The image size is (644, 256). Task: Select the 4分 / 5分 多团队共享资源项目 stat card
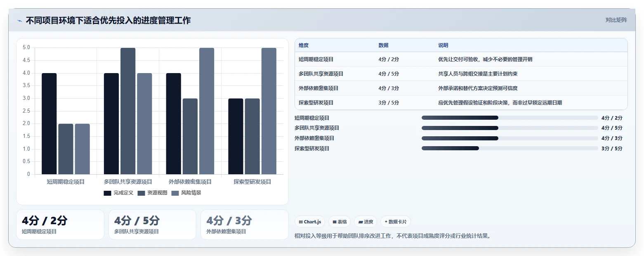(152, 225)
